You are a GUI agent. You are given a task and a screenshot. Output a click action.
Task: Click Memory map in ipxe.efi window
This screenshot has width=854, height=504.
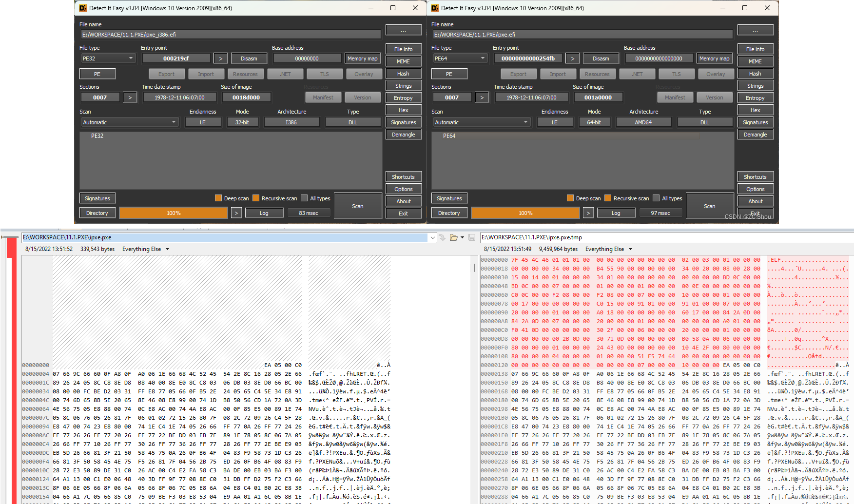click(714, 58)
